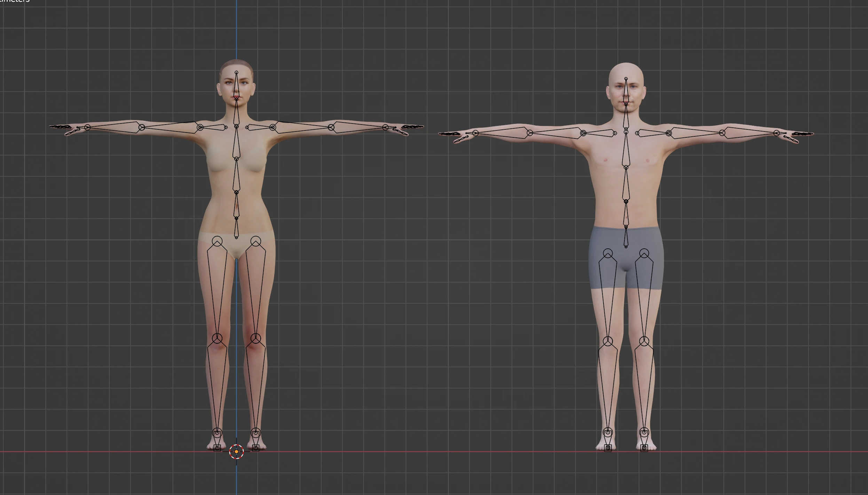Viewport: 868px width, 495px height.
Task: Select male forearm bone on viewer's right
Action: point(749,133)
